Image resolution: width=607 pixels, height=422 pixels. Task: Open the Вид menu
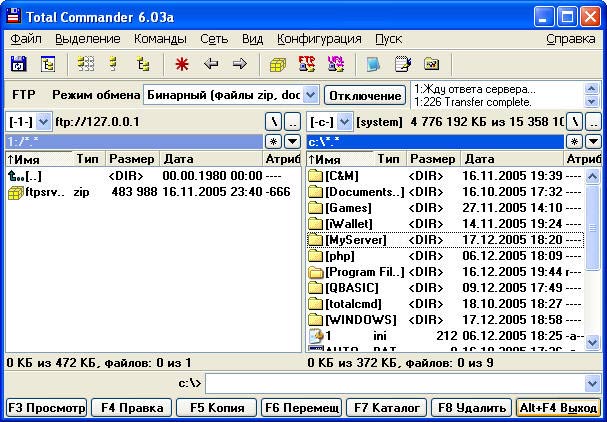[x=252, y=39]
